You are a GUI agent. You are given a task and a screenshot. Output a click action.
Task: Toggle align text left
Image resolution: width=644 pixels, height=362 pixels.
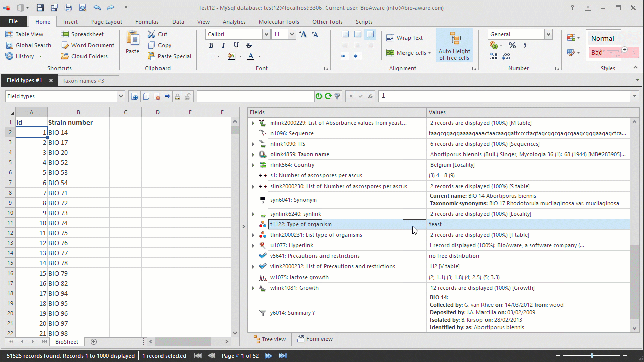(x=345, y=45)
